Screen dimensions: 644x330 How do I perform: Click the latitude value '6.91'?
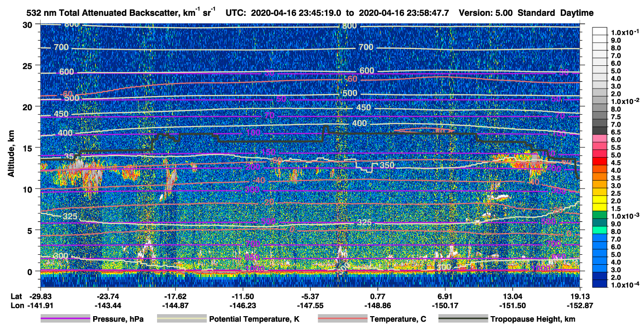[x=445, y=296]
